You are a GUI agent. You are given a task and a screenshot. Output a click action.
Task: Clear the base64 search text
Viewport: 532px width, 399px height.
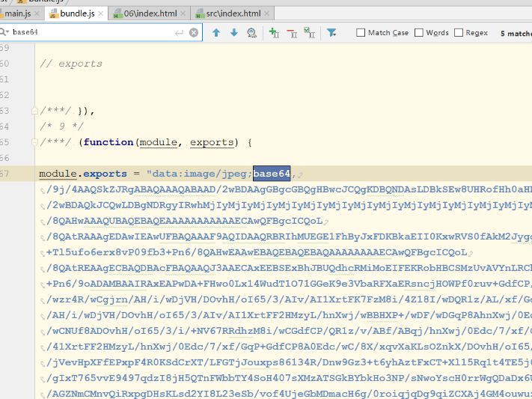tap(193, 33)
